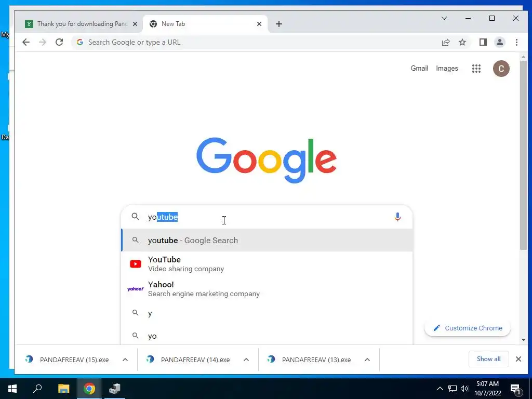Reload the current page
532x399 pixels.
tap(59, 42)
